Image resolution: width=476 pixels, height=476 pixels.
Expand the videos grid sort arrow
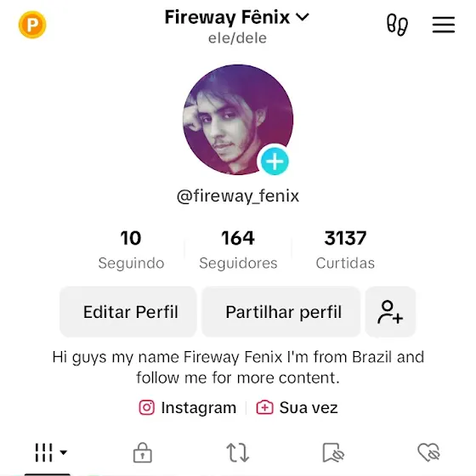64,452
